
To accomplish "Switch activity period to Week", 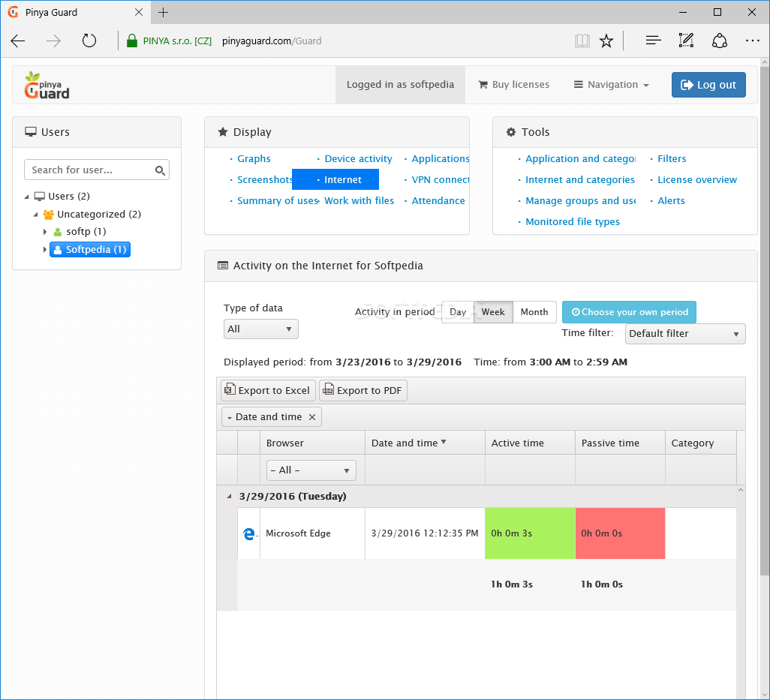I will (493, 312).
